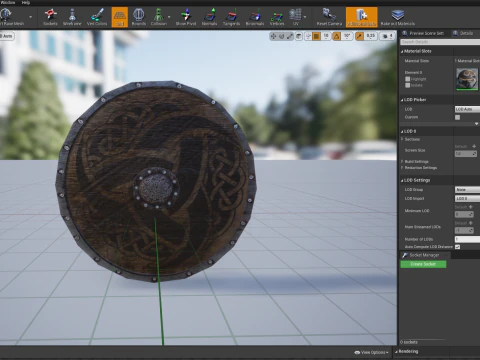Toggle rotation snapping angle icon
The width and height of the screenshot is (480, 360).
pos(336,36)
